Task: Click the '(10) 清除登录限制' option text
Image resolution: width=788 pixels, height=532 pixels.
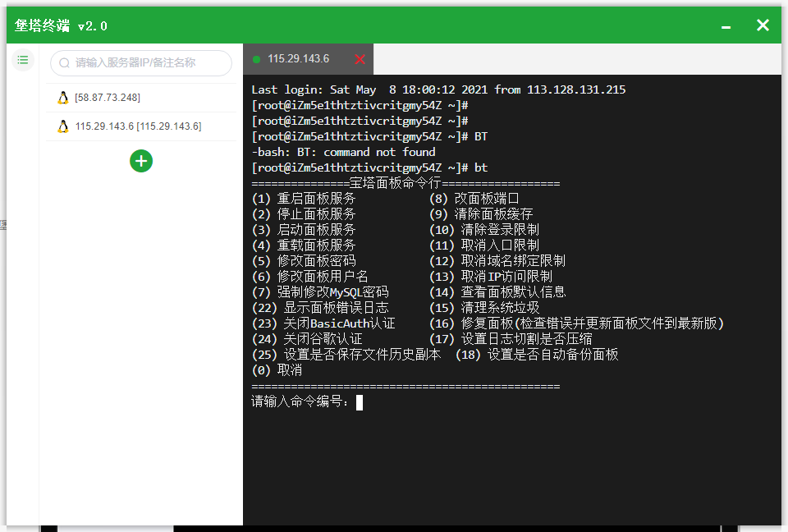Action: click(x=484, y=230)
